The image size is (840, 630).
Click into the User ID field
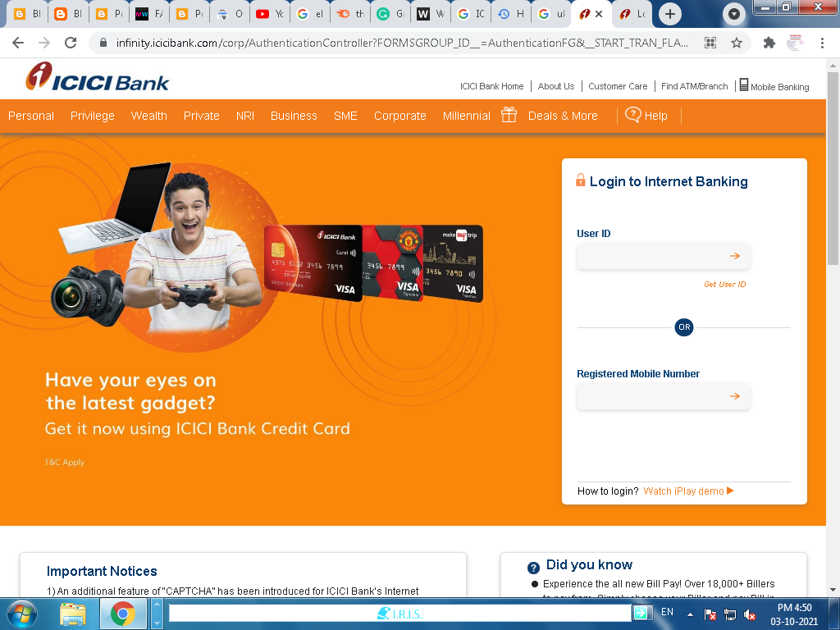[663, 256]
